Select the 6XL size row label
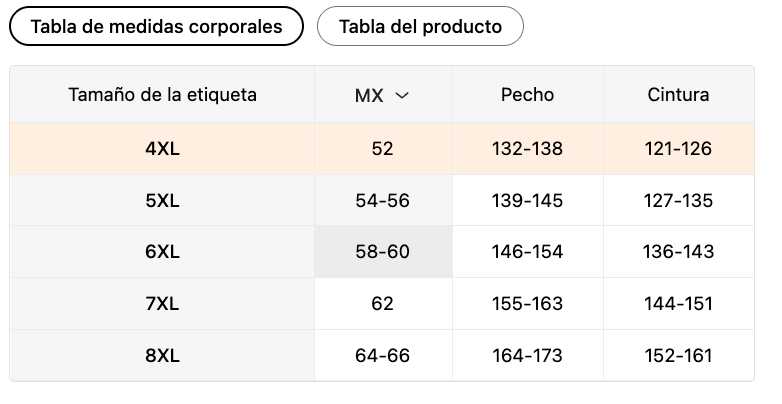Image resolution: width=782 pixels, height=404 pixels. point(162,252)
